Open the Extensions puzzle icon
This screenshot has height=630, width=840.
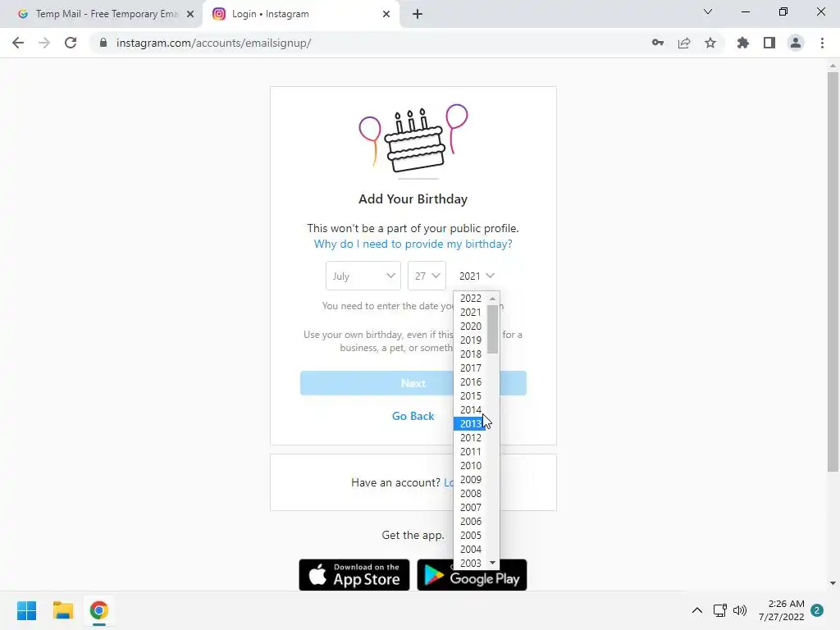tap(742, 43)
